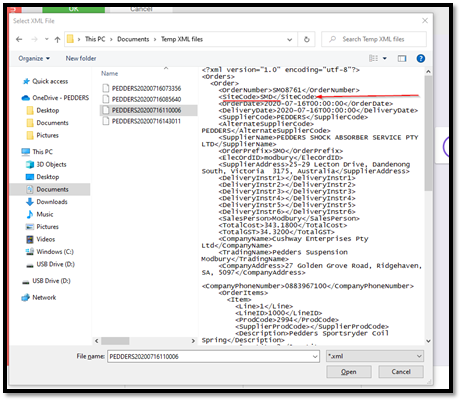Open the Organize menu

tap(34, 58)
